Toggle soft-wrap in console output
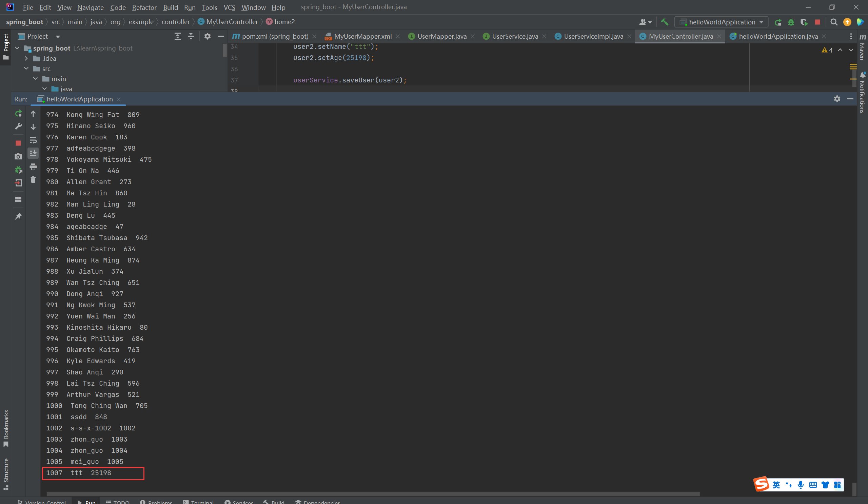The height and width of the screenshot is (504, 868). (x=33, y=140)
